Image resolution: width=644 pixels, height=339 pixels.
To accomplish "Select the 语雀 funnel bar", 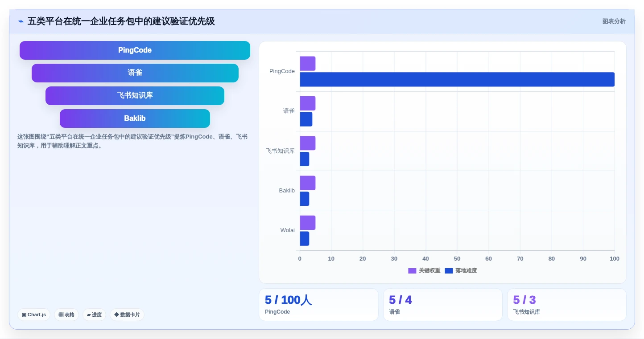I will [135, 73].
